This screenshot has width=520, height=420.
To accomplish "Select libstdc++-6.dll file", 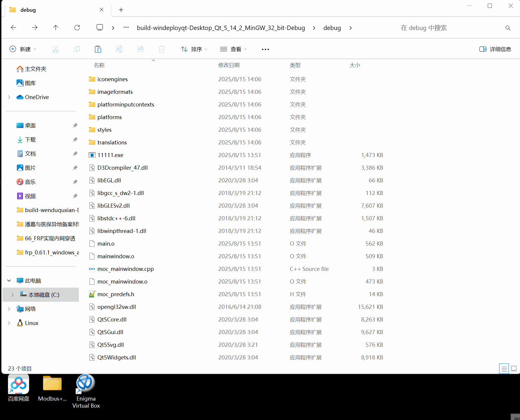I will click(x=116, y=218).
